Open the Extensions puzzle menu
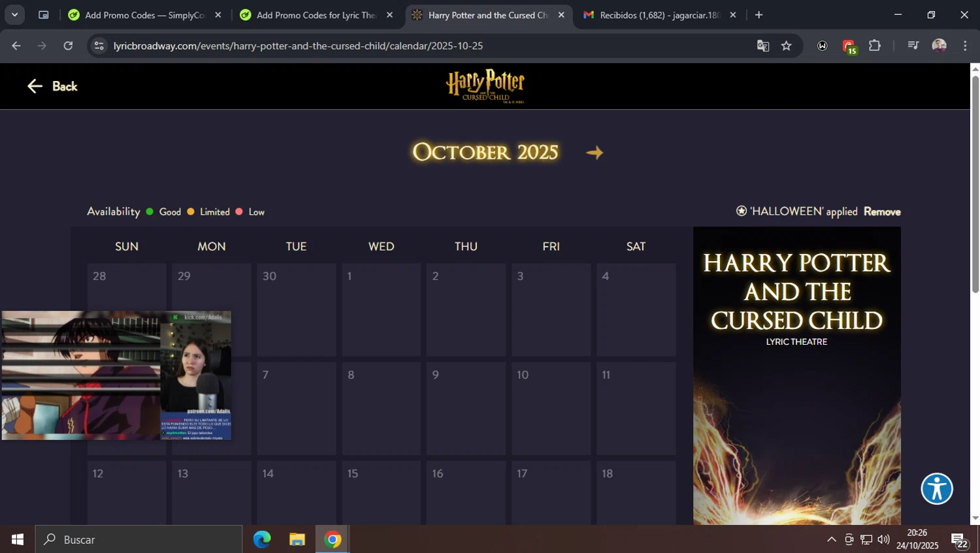The image size is (980, 553). (875, 46)
